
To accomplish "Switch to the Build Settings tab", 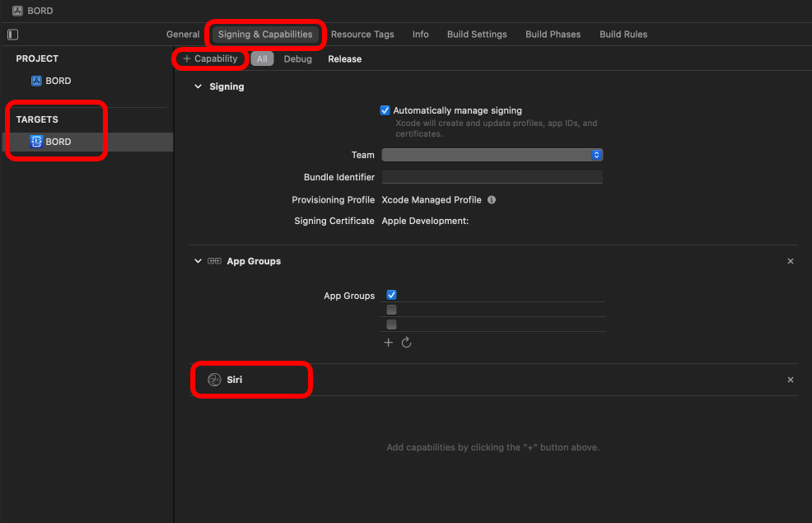I will (477, 35).
